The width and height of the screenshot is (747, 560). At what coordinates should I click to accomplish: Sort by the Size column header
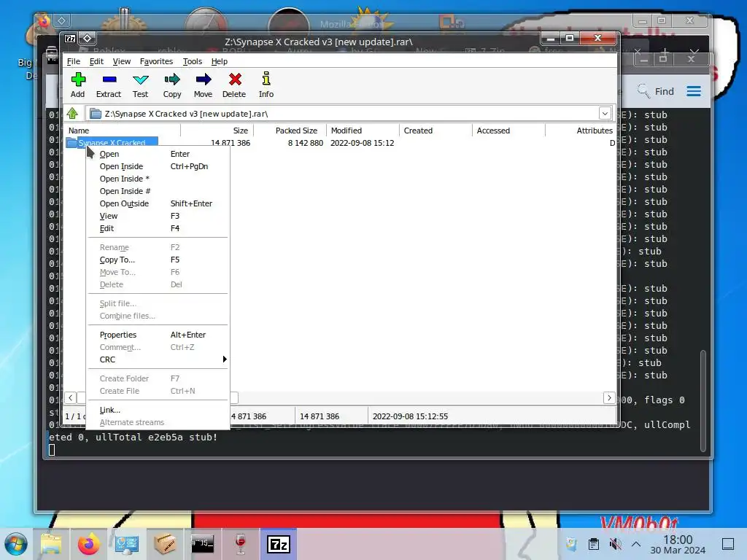click(217, 131)
